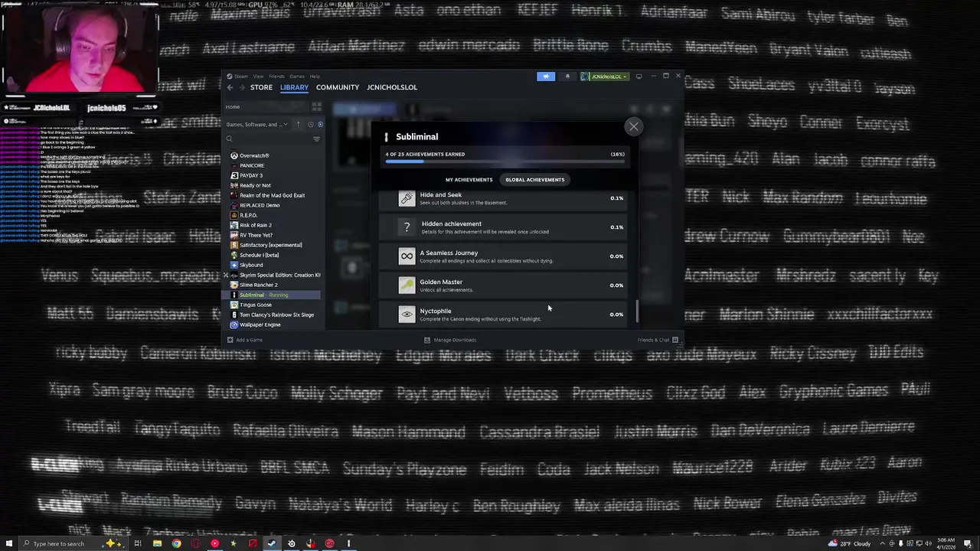Open Manage Downloads

(x=450, y=340)
